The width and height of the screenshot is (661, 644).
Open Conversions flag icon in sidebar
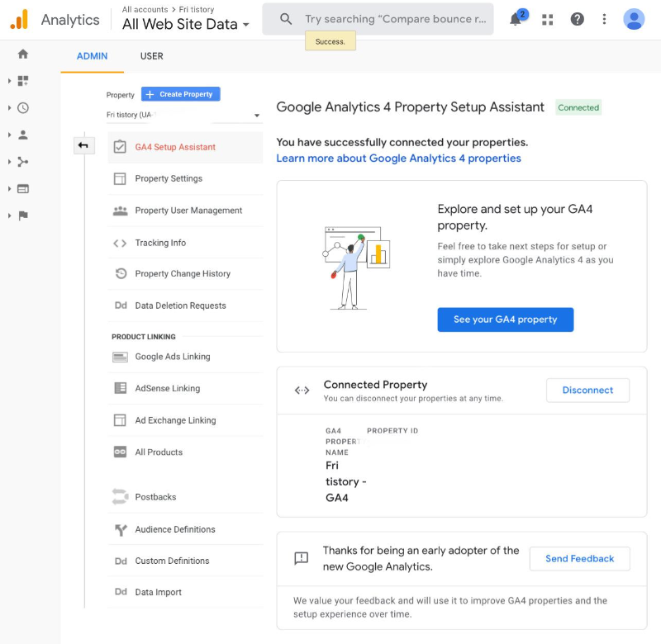[x=23, y=215]
